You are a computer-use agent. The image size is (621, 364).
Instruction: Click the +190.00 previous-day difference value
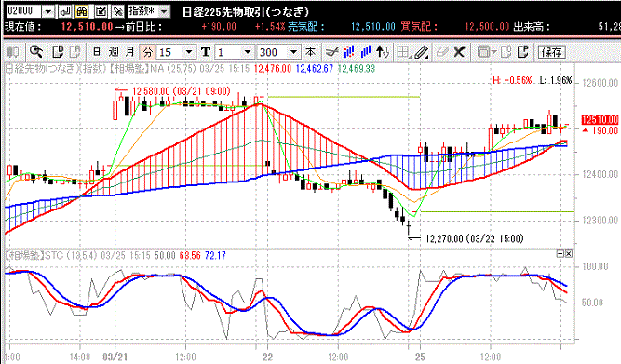219,27
